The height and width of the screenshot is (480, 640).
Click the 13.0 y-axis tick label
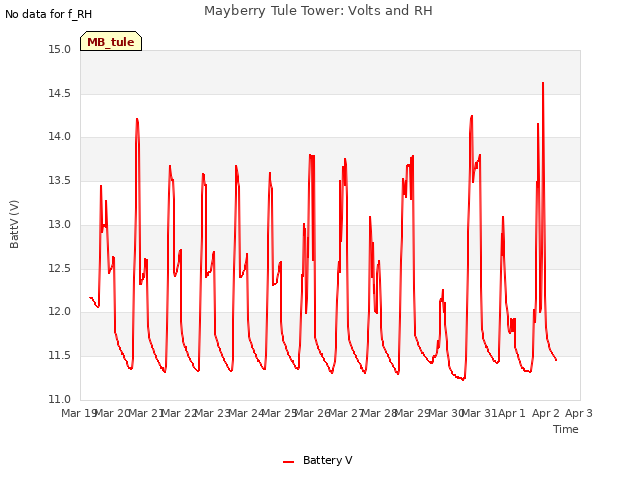pyautogui.click(x=60, y=224)
